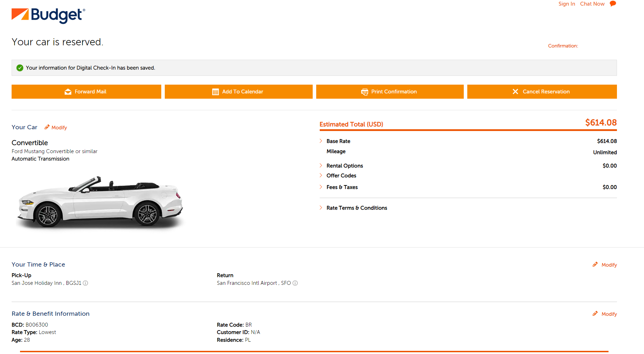Click Modify text in Your Time & Place

tap(609, 265)
